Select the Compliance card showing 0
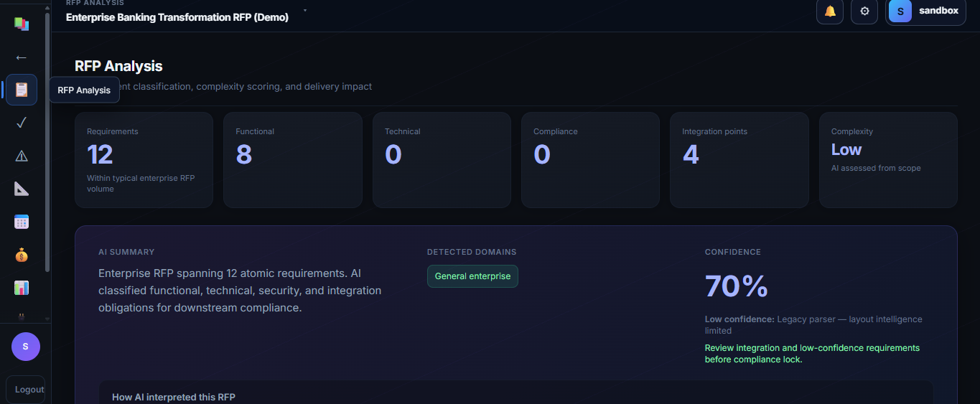 590,160
